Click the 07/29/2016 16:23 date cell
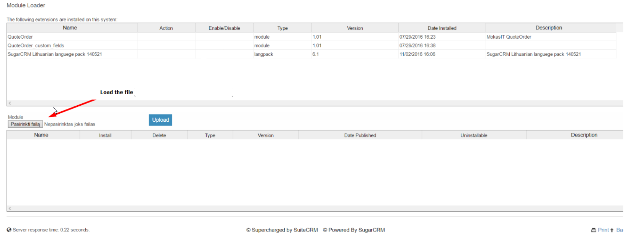The height and width of the screenshot is (243, 644). (442, 37)
